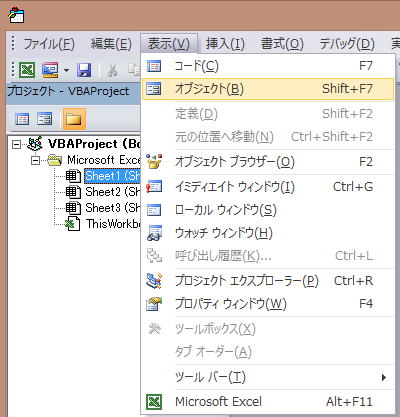The image size is (400, 417).
Task: Select the VBAProject root item
Action: pyautogui.click(x=94, y=144)
